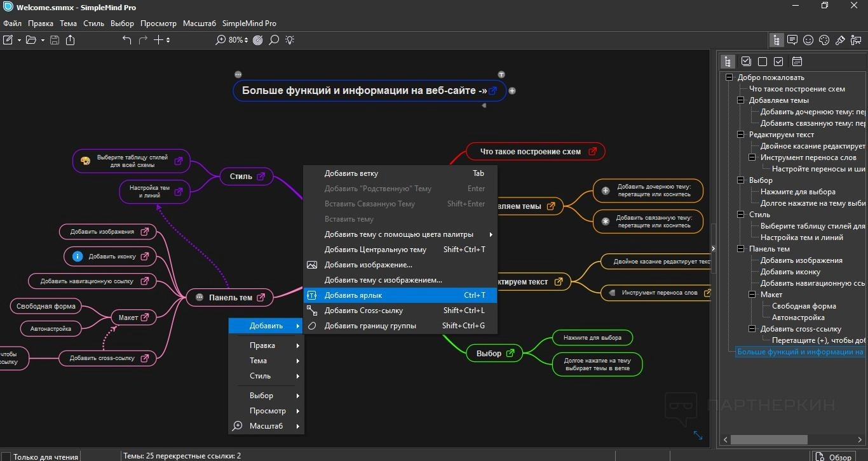Open the smiley icons panel
Viewport: 868px width, 461px height.
tap(808, 40)
